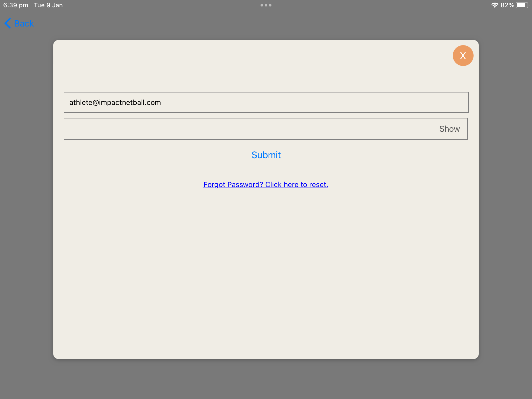The height and width of the screenshot is (399, 532).
Task: Check Wi-Fi status via the Wi-Fi icon
Action: click(x=495, y=5)
